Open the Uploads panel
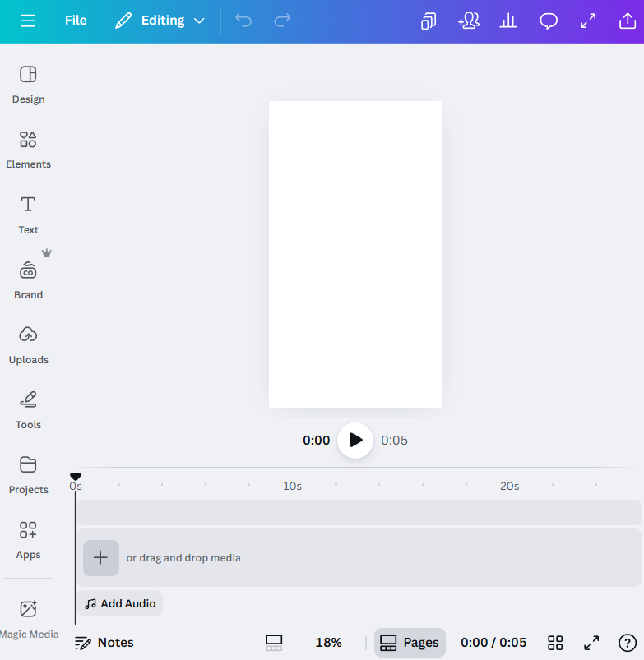Screen dimensions: 644x660 (28, 344)
